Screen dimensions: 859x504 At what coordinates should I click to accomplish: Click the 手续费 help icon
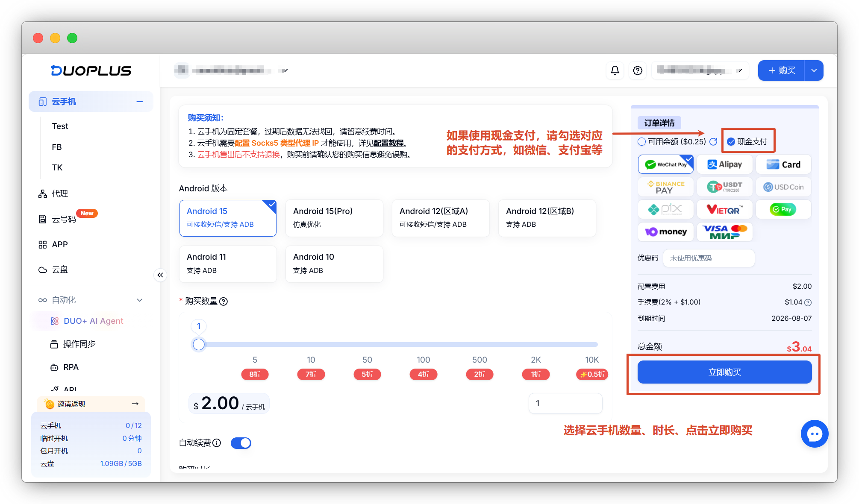808,302
